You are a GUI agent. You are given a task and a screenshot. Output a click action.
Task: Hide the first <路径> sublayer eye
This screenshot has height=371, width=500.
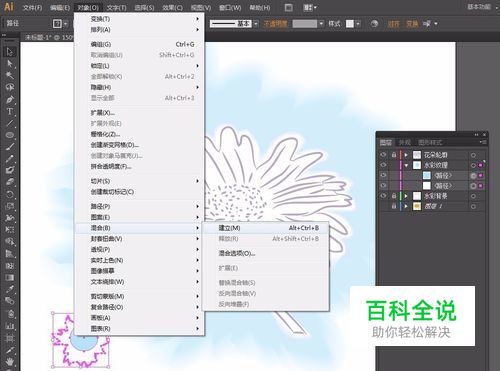coord(383,175)
